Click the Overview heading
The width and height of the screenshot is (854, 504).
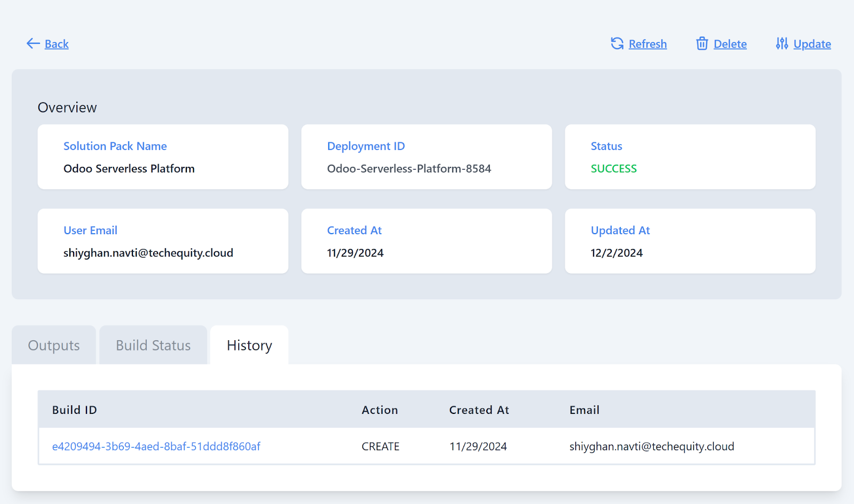coord(67,108)
